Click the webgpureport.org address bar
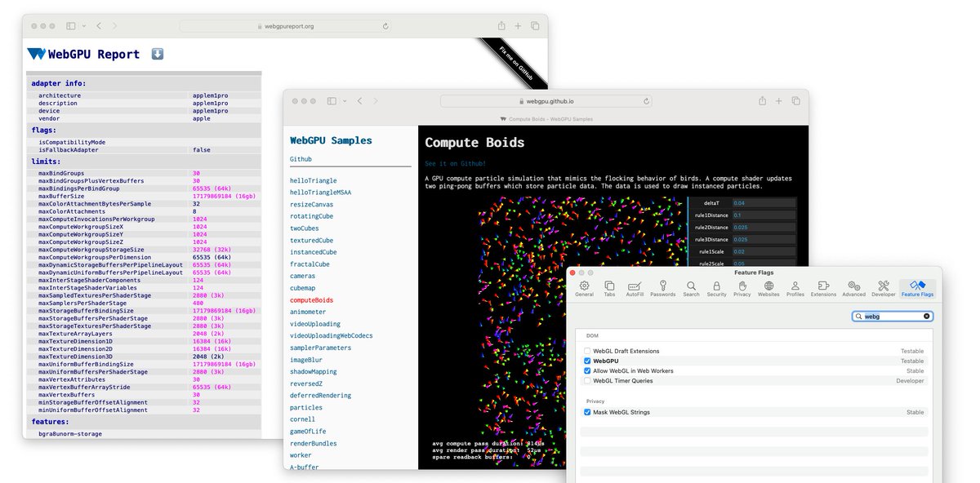 (286, 26)
